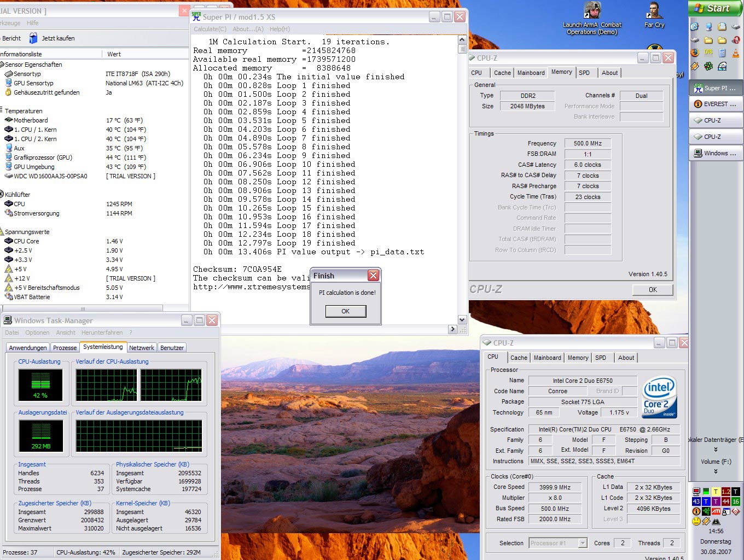Click the Core Speed value 3999.9 MHz
Image resolution: width=744 pixels, height=560 pixels.
(x=555, y=487)
